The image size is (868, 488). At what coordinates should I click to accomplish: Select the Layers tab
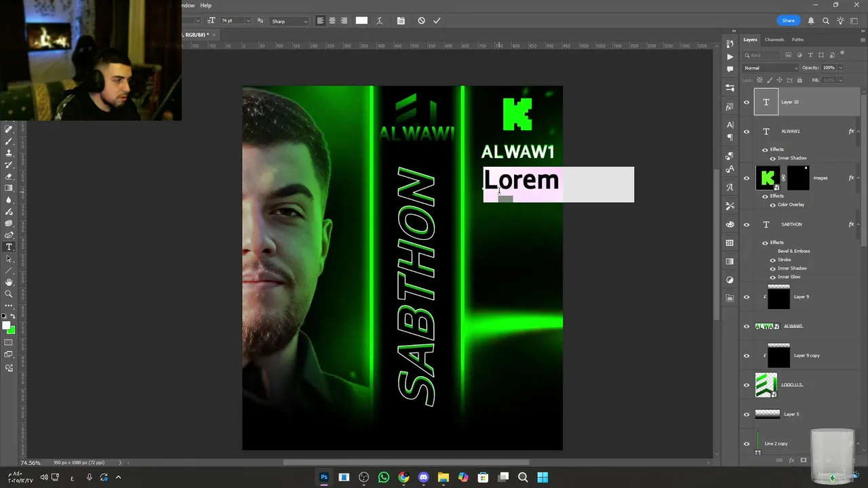pyautogui.click(x=750, y=40)
